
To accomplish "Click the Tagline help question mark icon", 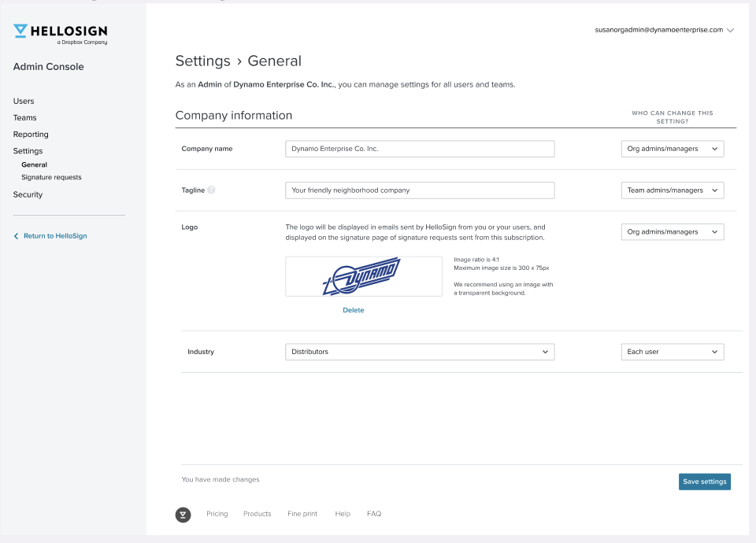I will coord(211,190).
